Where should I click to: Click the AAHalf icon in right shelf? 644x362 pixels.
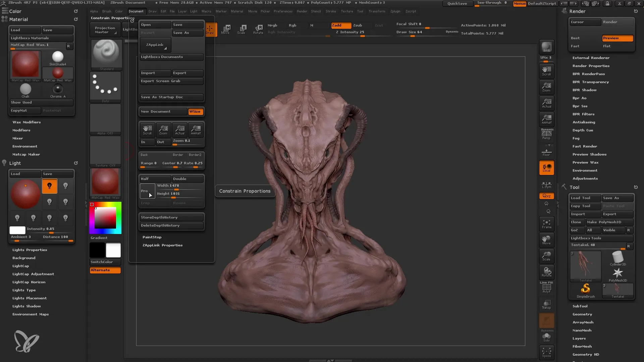click(546, 119)
